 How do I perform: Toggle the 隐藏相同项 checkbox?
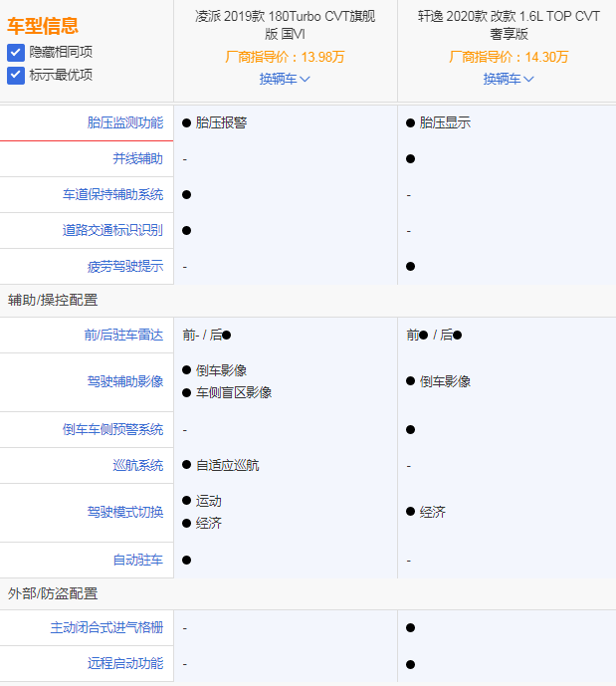[x=16, y=52]
